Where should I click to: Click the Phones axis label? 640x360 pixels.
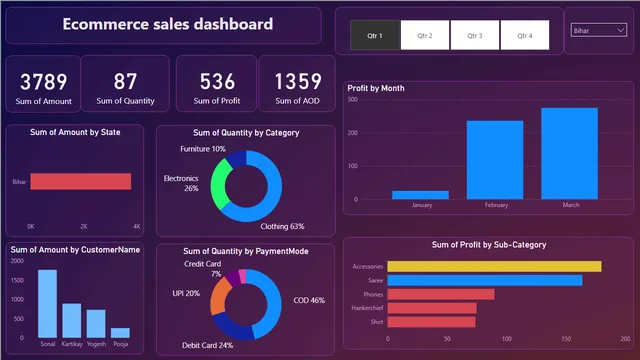(x=373, y=294)
